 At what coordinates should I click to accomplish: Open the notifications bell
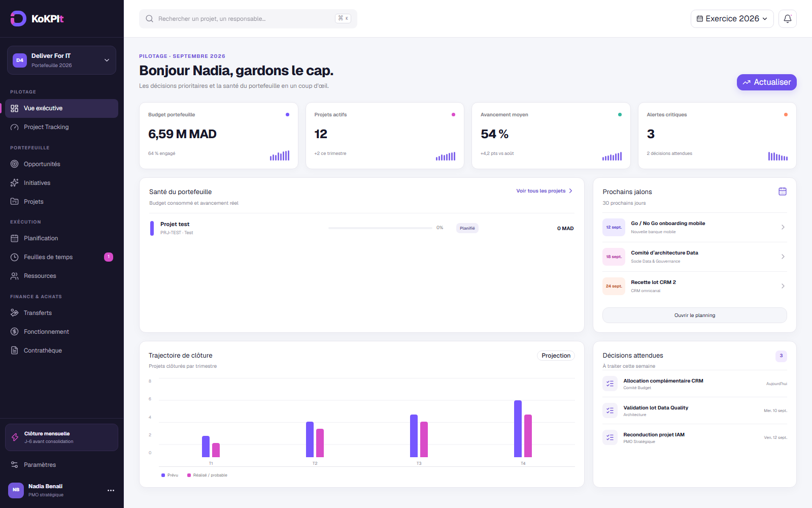(788, 19)
